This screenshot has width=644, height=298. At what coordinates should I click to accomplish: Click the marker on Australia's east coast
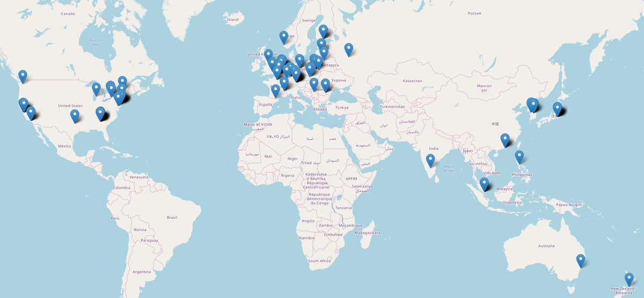click(581, 261)
